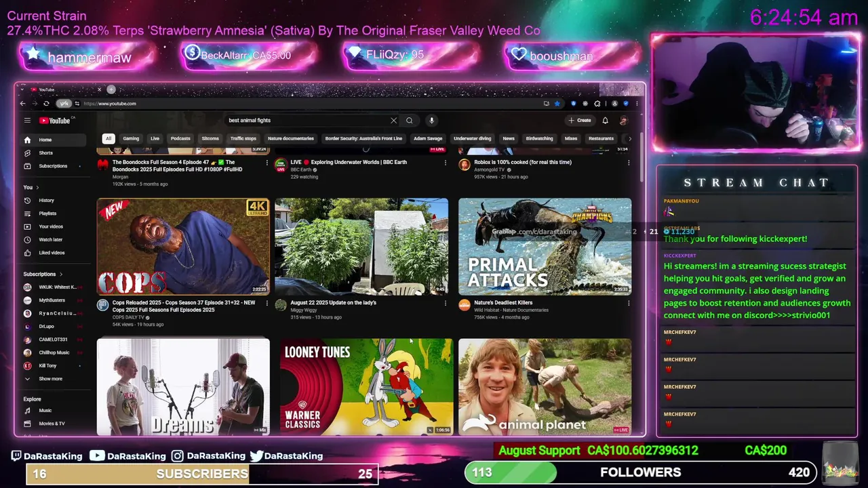Select the Birdwatching chip
This screenshot has height=488, width=868.
[x=539, y=139]
